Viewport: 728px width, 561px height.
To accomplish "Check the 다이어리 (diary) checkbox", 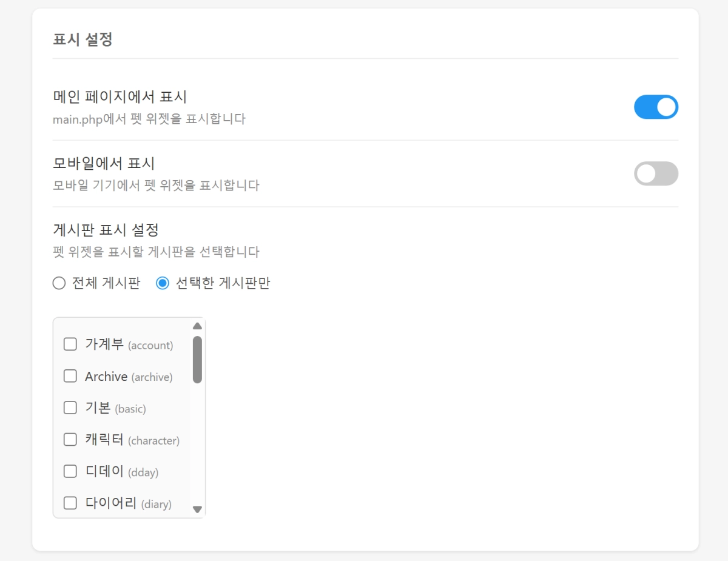I will [x=70, y=503].
